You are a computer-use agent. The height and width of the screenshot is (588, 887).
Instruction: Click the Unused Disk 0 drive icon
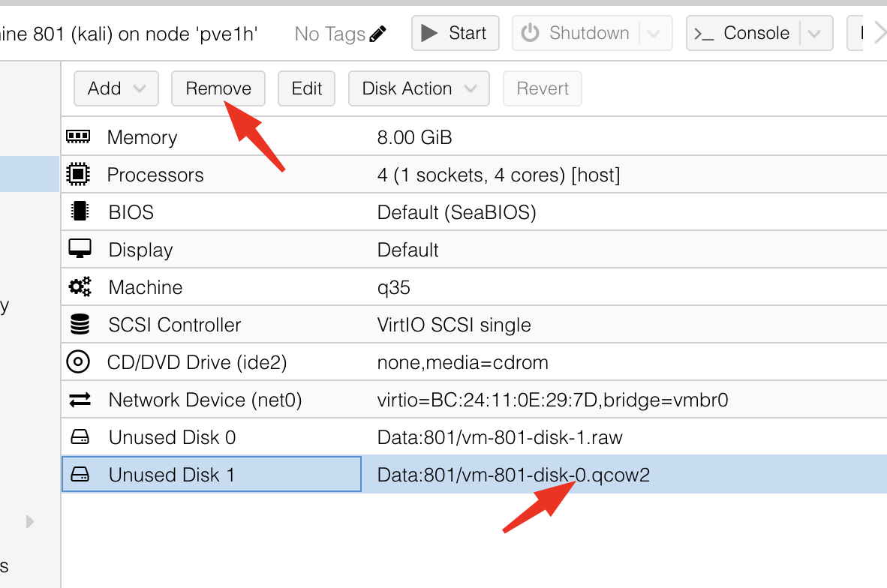[80, 437]
